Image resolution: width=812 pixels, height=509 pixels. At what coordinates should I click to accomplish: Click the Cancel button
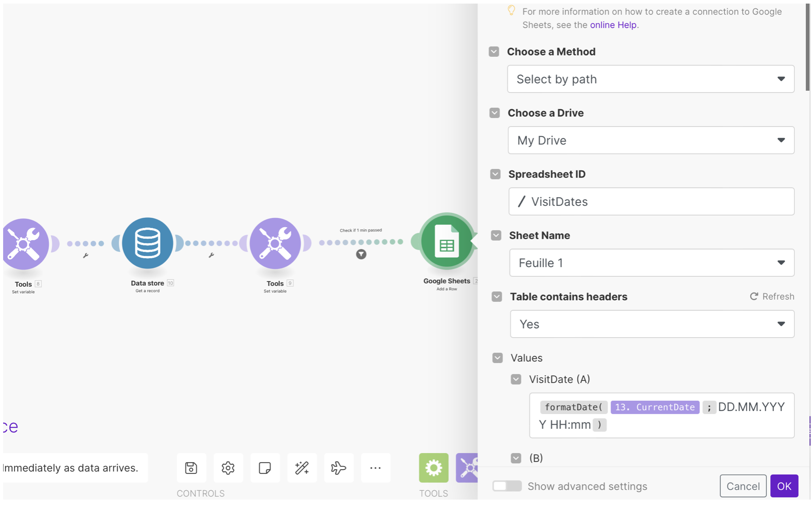(743, 486)
